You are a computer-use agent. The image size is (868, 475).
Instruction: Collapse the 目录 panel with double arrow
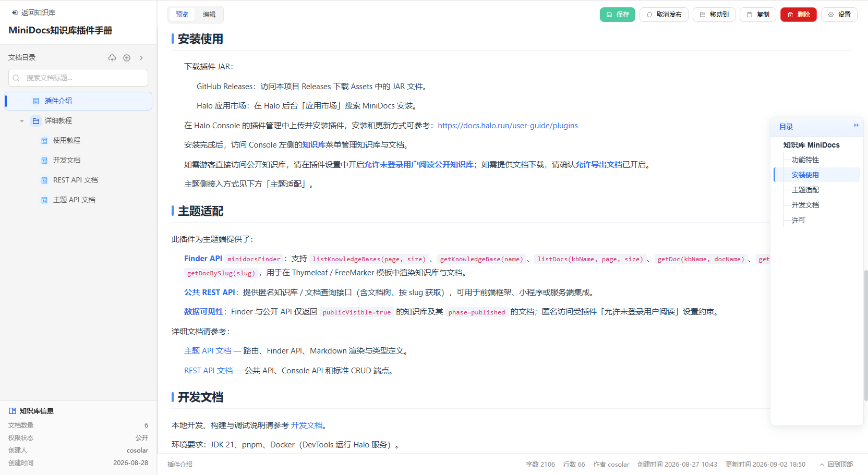click(856, 126)
